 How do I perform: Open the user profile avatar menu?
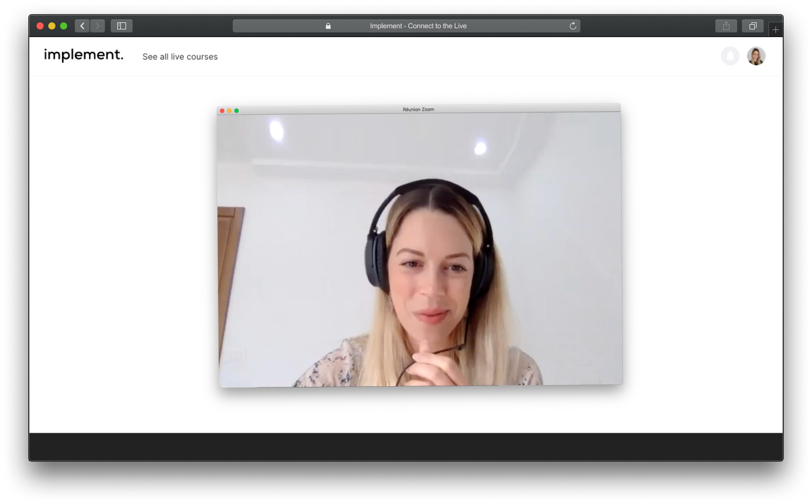pyautogui.click(x=756, y=56)
